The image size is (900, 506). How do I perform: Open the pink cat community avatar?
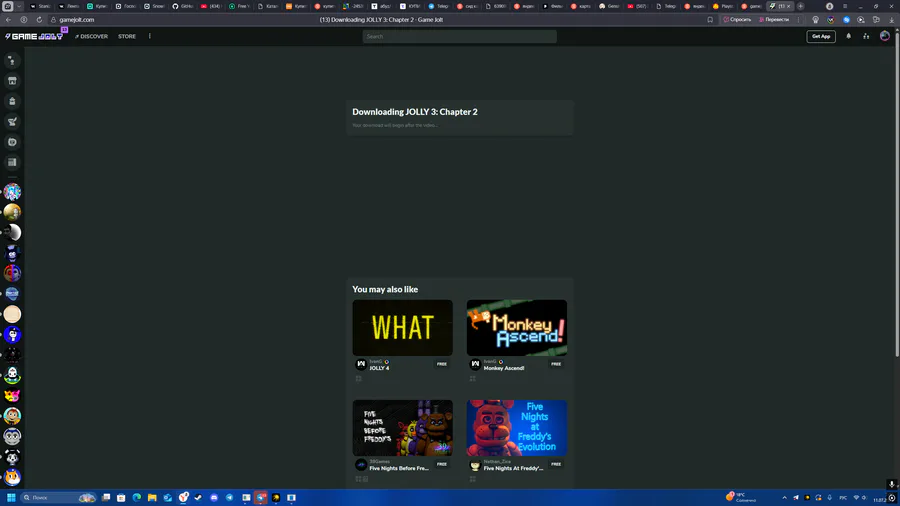coord(12,396)
